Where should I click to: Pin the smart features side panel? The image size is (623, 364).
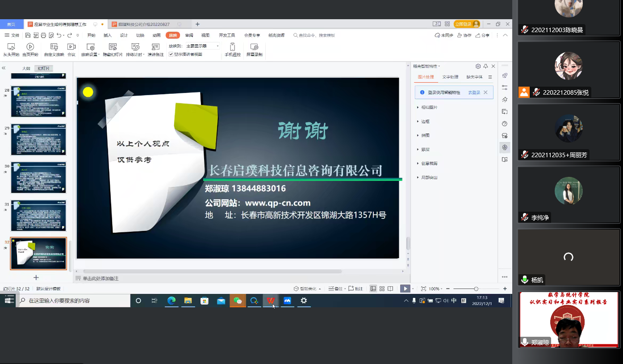click(x=485, y=66)
